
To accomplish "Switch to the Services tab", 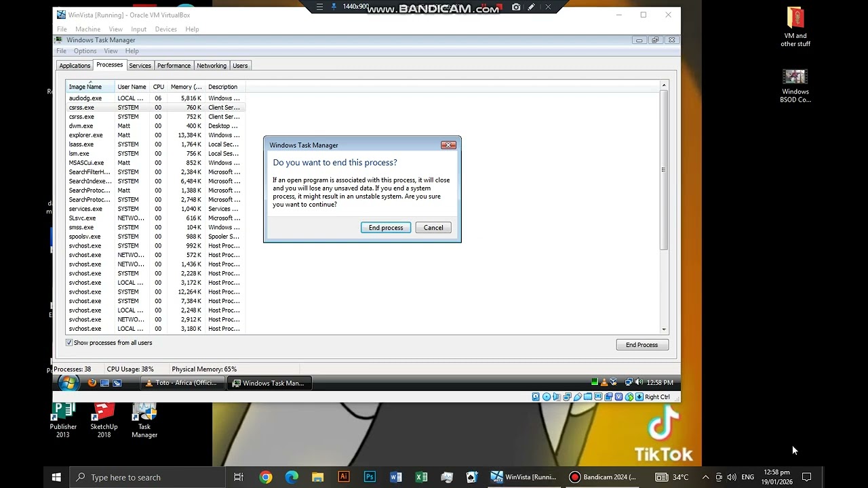I will (x=140, y=66).
